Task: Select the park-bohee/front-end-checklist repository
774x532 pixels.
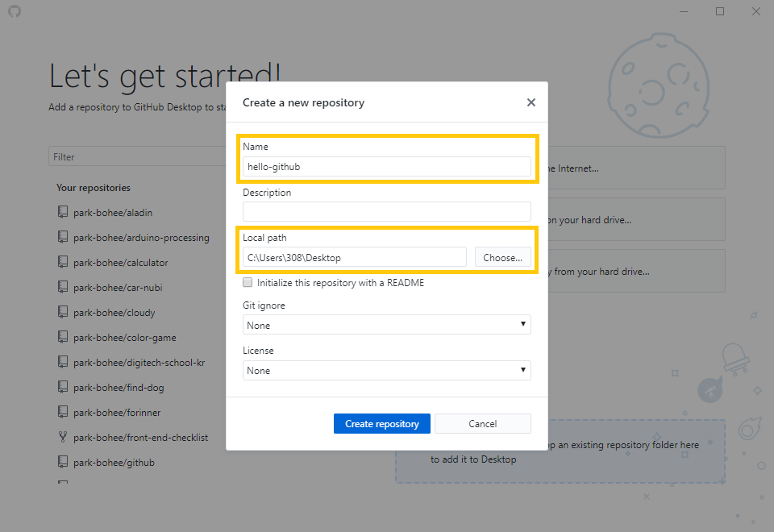Action: (140, 438)
